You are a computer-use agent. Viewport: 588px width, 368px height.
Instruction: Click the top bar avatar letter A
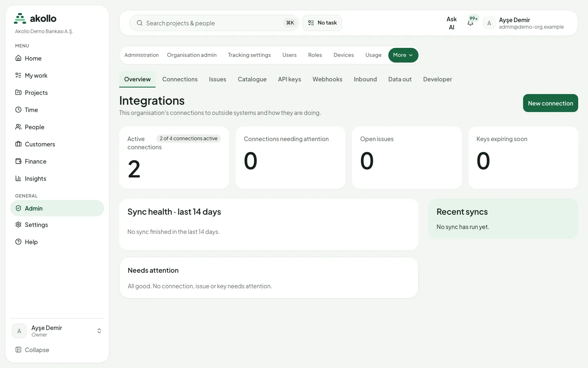pyautogui.click(x=489, y=23)
